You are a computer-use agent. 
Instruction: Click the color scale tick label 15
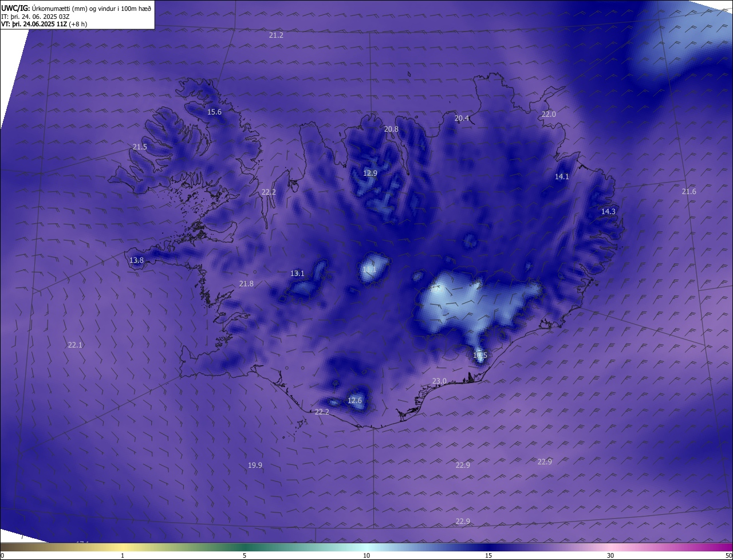point(488,555)
